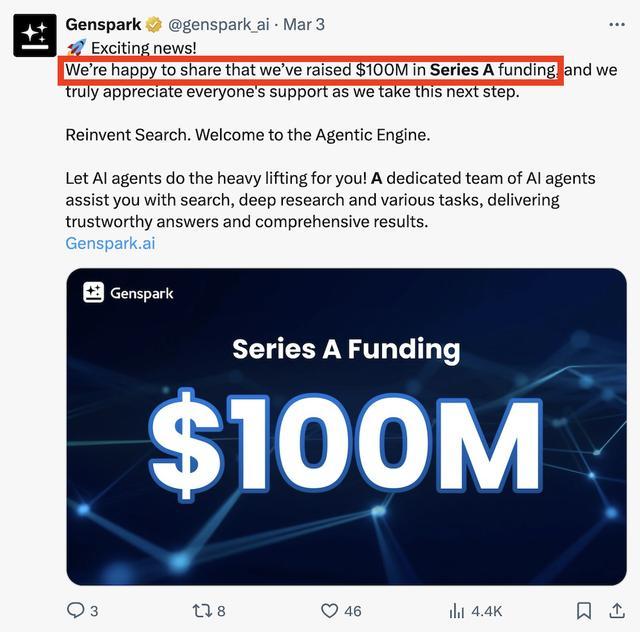This screenshot has height=632, width=640.
Task: Click the share upload icon
Action: 616,610
